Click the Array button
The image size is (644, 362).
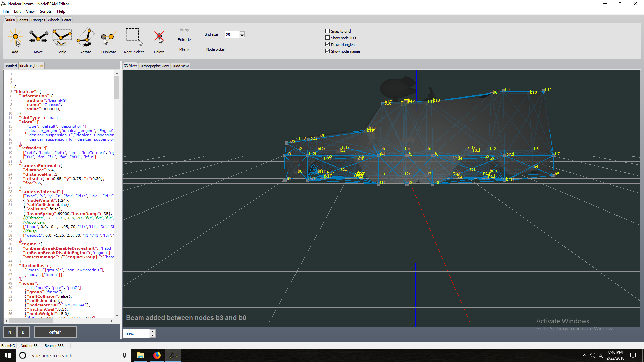tap(184, 29)
